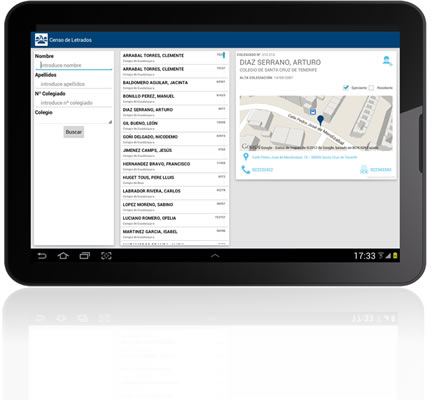Tap the Android back arrow button
432x400 pixels.
coord(42,256)
